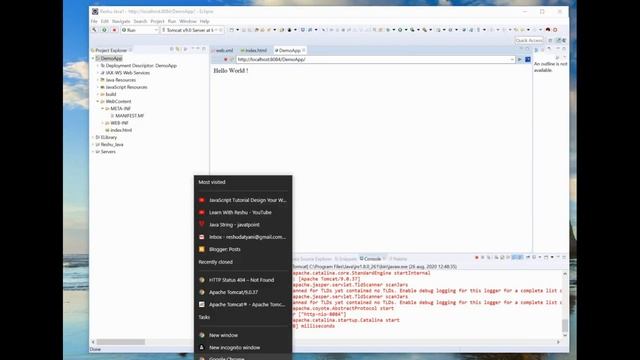This screenshot has height=360, width=640.
Task: Switch to the web.xml editor tab
Action: click(x=223, y=50)
